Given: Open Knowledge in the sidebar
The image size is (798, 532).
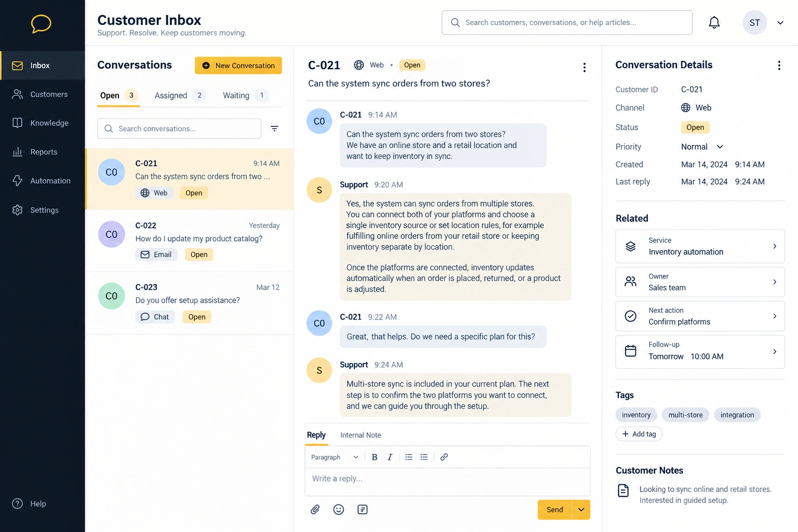Looking at the screenshot, I should (42, 123).
